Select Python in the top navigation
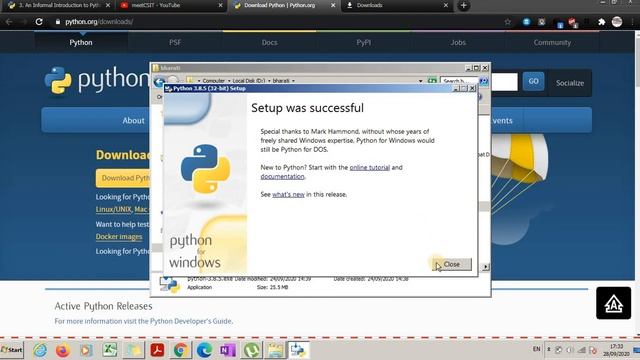Viewport: 640px width, 360px height. coord(81,42)
